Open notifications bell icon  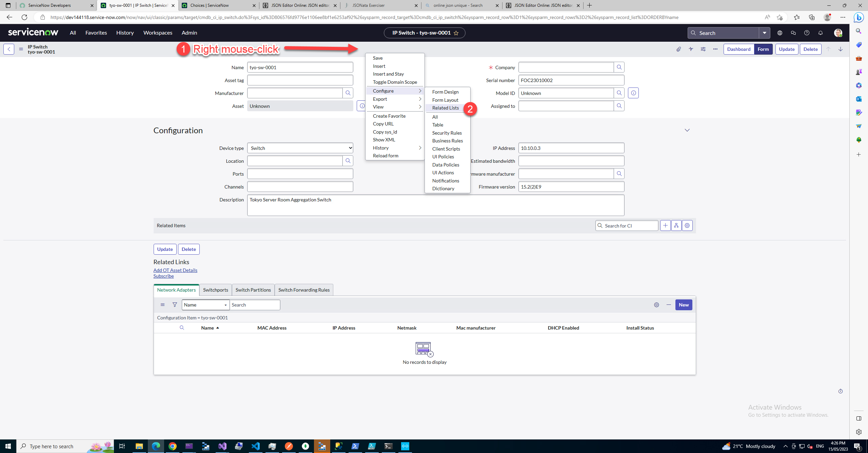tap(821, 33)
